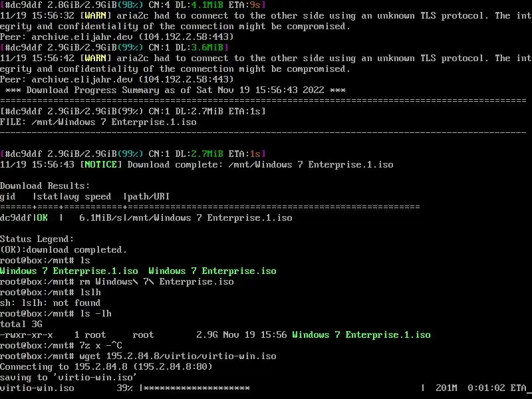Select 'FILE: /mnt/Windows 7 Enterprise.1.iso' line
The height and width of the screenshot is (399, 532).
click(x=98, y=122)
